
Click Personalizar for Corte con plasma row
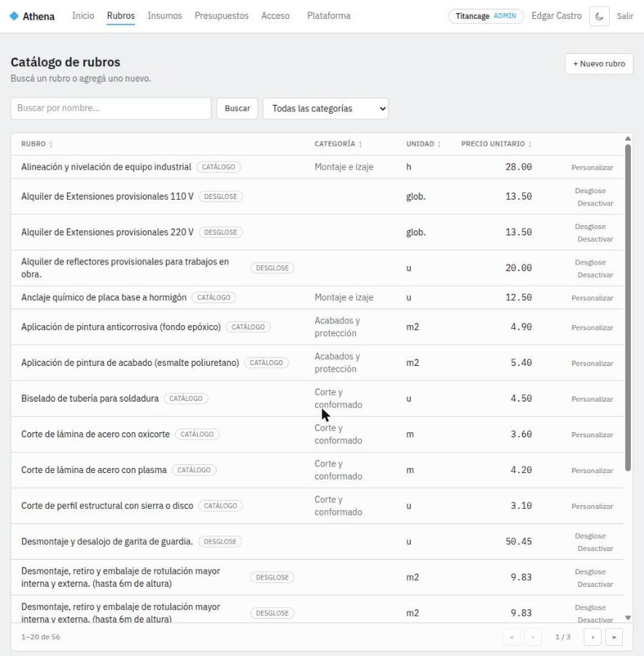point(592,471)
